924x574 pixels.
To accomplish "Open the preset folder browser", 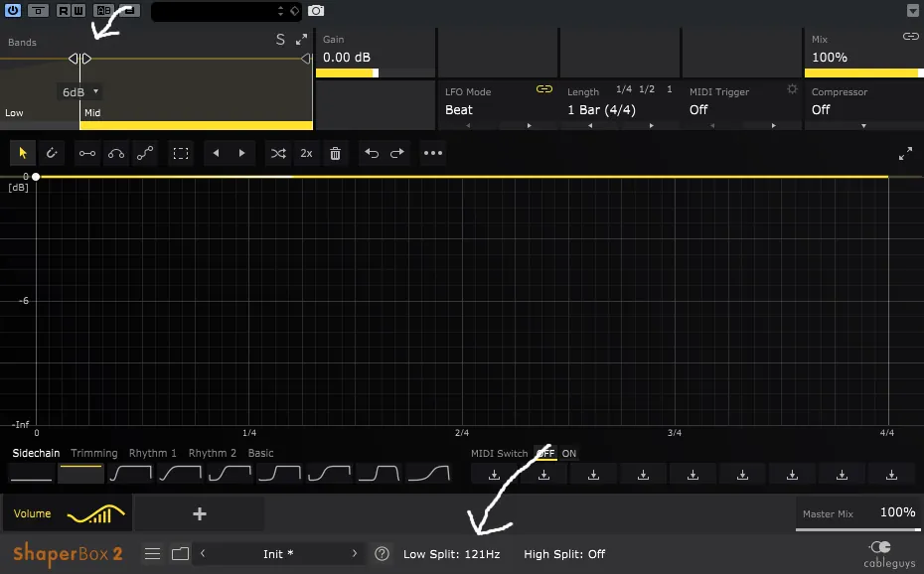I will click(x=180, y=553).
